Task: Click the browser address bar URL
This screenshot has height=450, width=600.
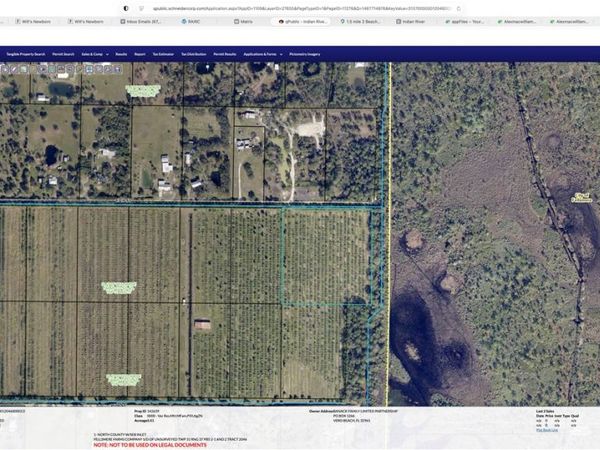Action: tap(302, 8)
